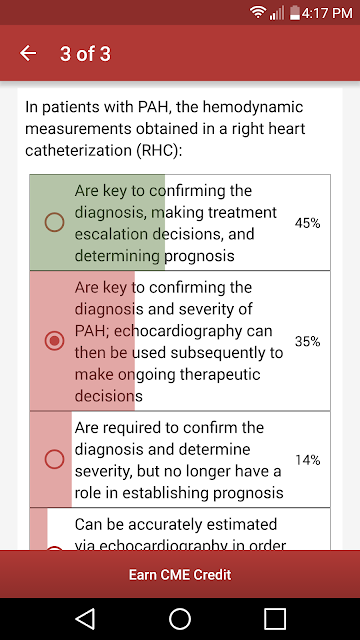Tap Android recent apps square

(x=275, y=619)
